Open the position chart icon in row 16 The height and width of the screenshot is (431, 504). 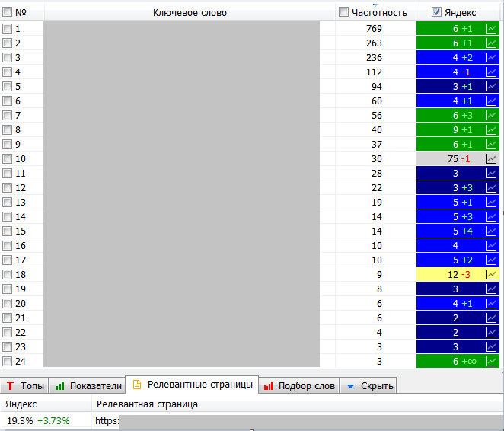[x=491, y=245]
